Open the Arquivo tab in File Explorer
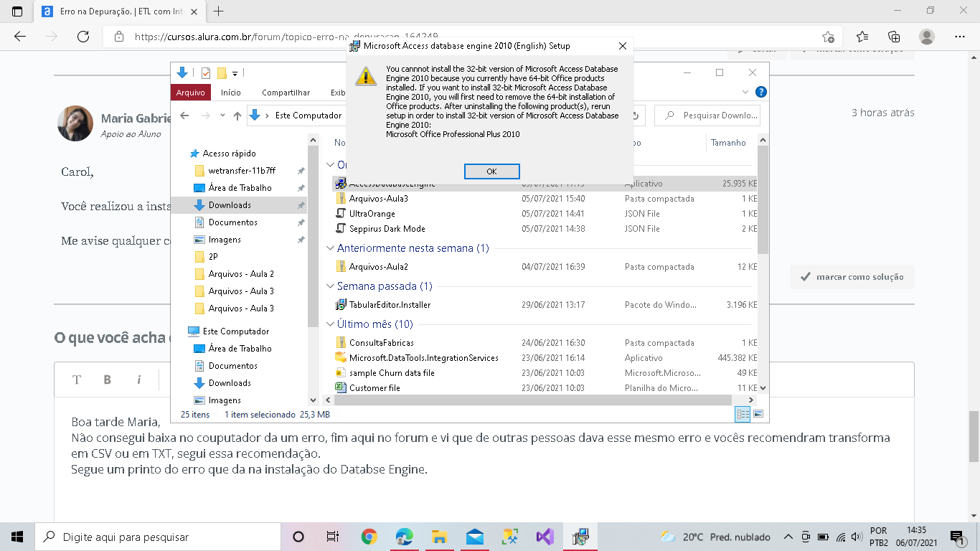Screen dimensions: 980x551 [x=190, y=93]
